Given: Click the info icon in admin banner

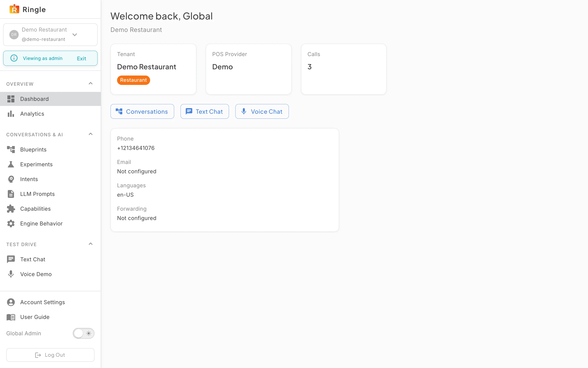Looking at the screenshot, I should coord(14,58).
